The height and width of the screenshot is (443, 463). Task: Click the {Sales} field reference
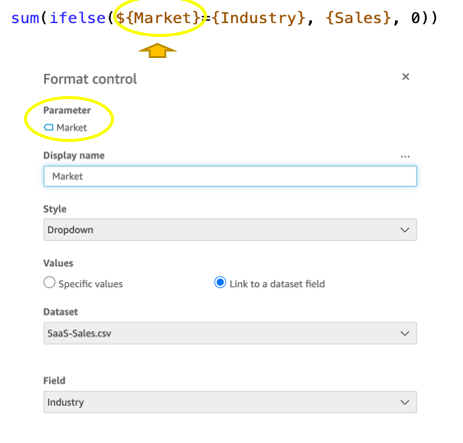[358, 18]
